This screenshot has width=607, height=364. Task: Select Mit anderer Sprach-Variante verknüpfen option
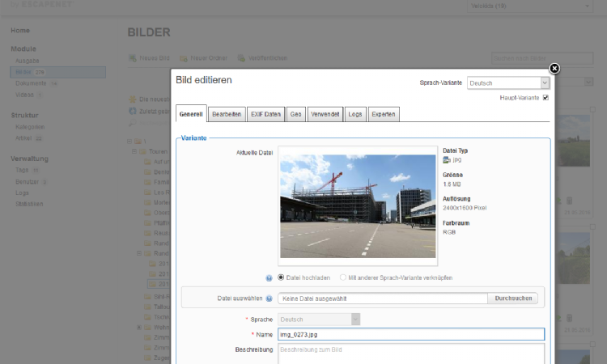pyautogui.click(x=344, y=277)
